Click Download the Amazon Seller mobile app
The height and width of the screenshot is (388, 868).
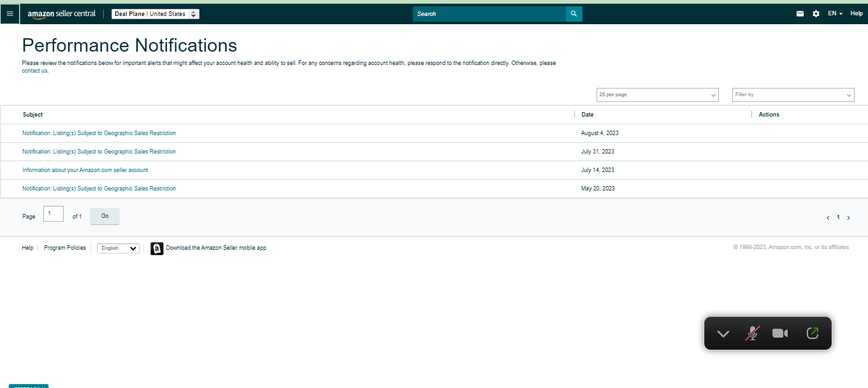click(216, 248)
